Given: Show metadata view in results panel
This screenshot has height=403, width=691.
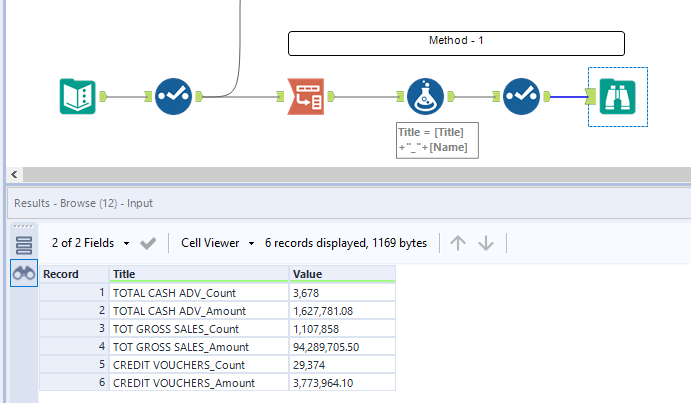Looking at the screenshot, I should point(24,244).
